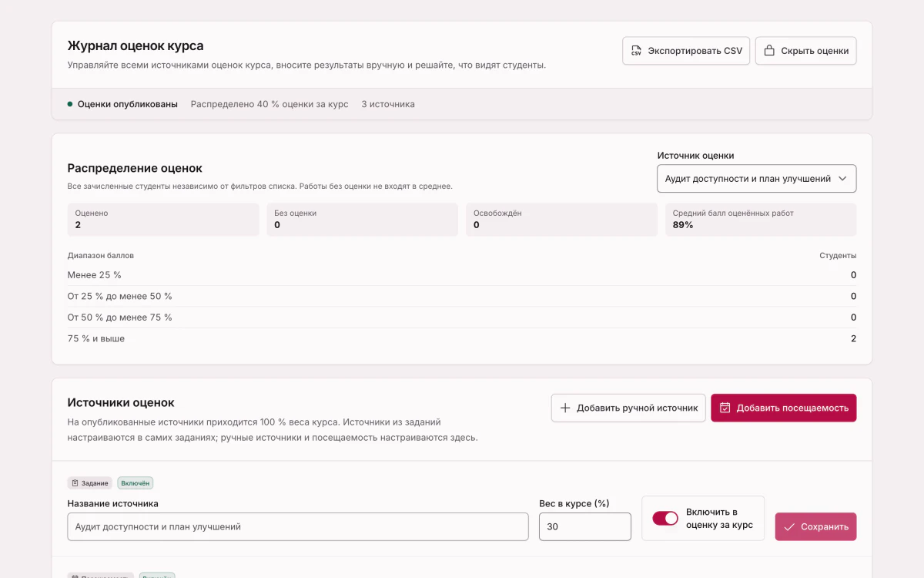Click the «Включён» status badge
Viewport: 924px width, 578px height.
(x=136, y=483)
